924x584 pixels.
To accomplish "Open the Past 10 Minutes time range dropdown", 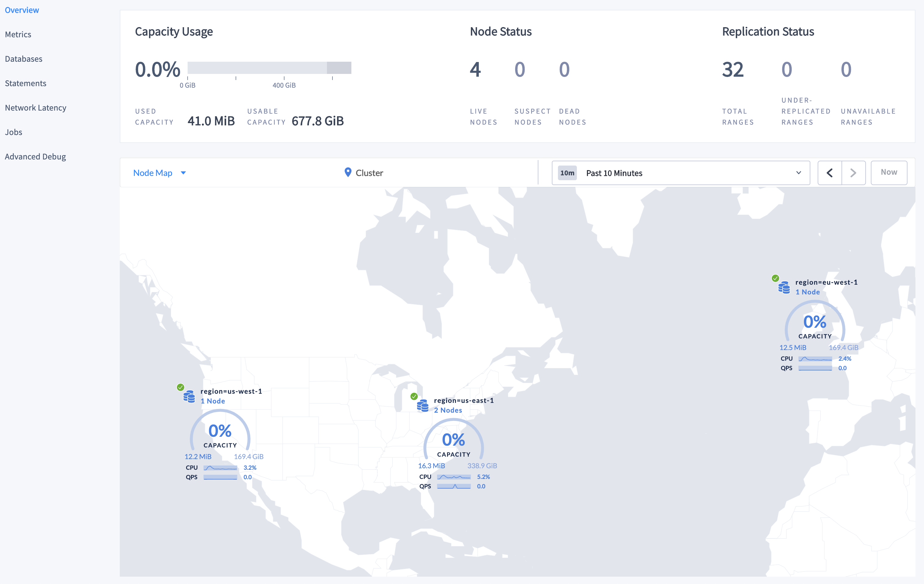I will click(679, 173).
